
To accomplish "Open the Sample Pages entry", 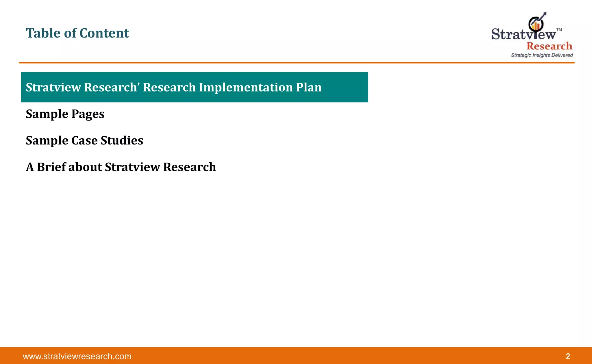I will coord(65,114).
